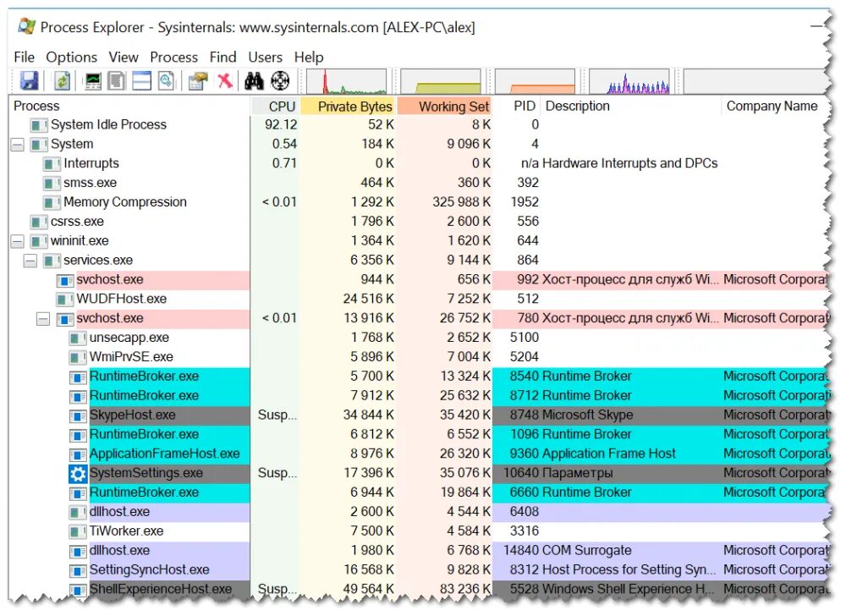Sort by the CPU column header

(275, 107)
